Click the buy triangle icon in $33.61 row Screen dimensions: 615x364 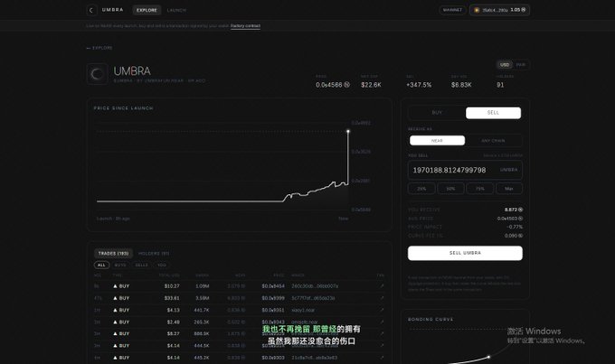coord(116,298)
